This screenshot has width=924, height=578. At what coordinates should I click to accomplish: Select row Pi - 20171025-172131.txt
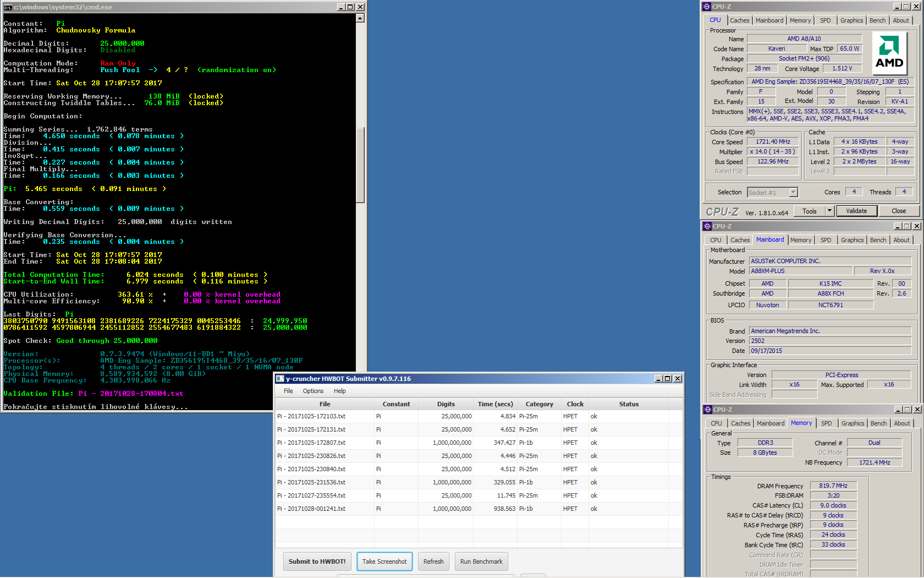coord(479,429)
